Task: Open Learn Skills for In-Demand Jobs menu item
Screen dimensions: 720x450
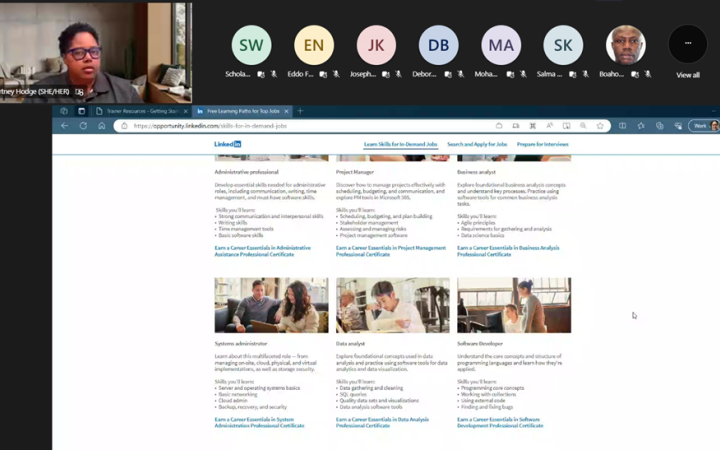Action: coord(400,145)
